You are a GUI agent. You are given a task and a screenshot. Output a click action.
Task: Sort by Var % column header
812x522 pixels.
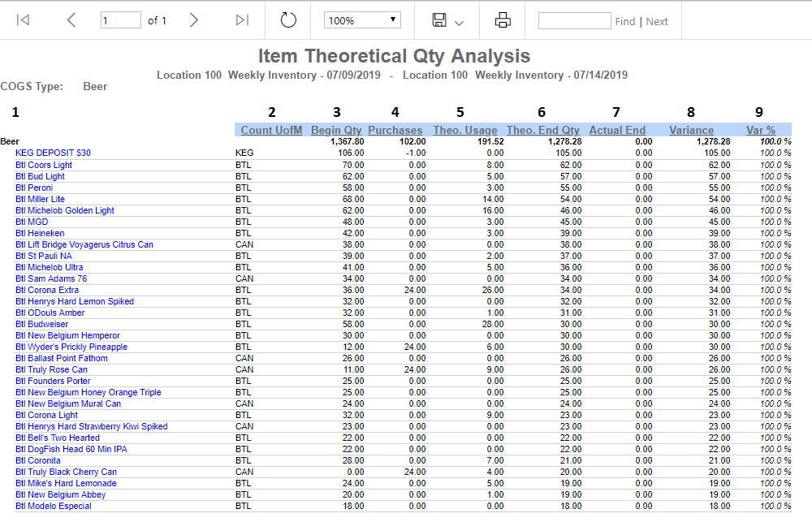(x=761, y=130)
